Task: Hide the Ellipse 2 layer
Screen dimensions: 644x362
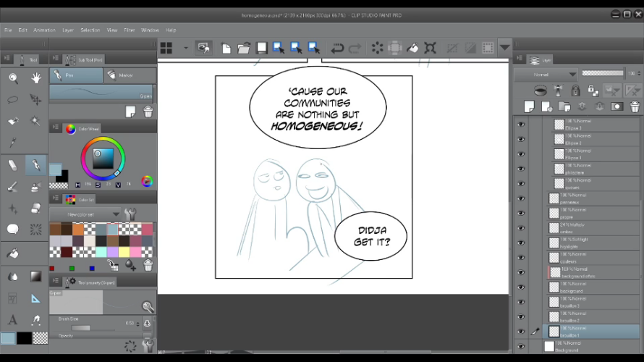Action: 521,139
